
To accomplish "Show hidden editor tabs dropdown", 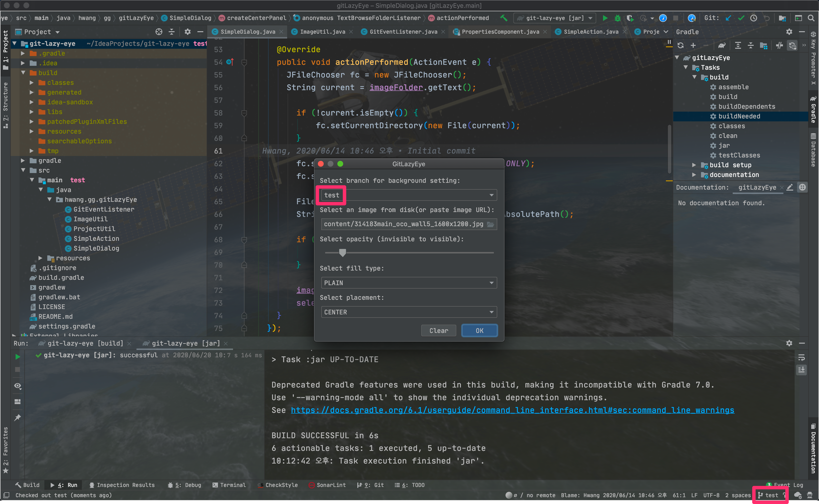I will pyautogui.click(x=666, y=32).
